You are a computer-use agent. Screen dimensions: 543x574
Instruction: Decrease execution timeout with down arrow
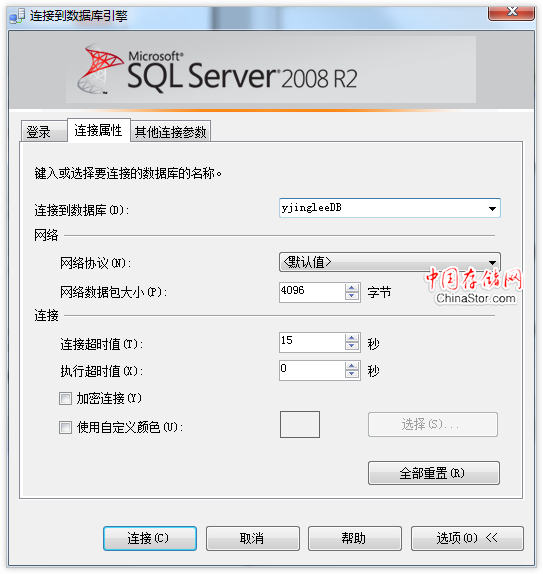tap(352, 374)
